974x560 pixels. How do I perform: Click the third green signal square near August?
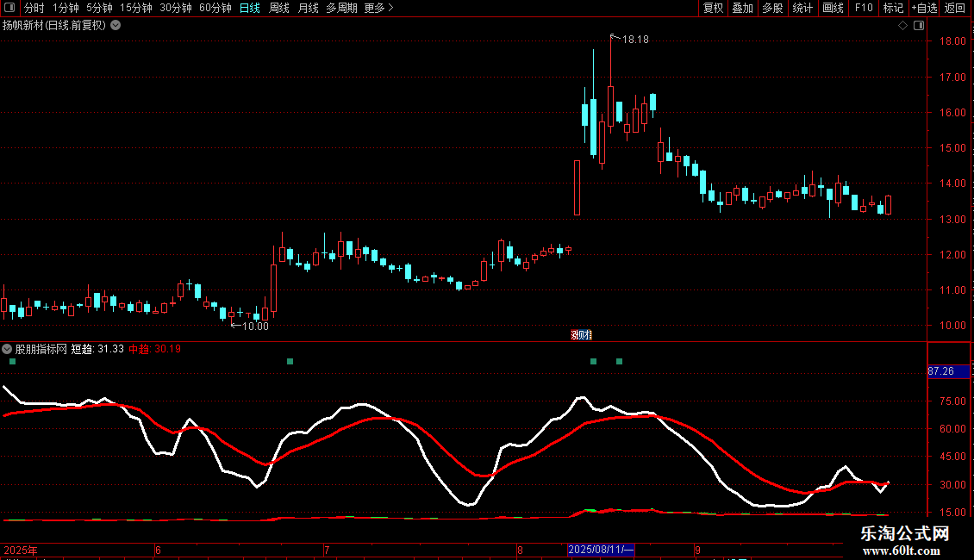click(x=593, y=361)
